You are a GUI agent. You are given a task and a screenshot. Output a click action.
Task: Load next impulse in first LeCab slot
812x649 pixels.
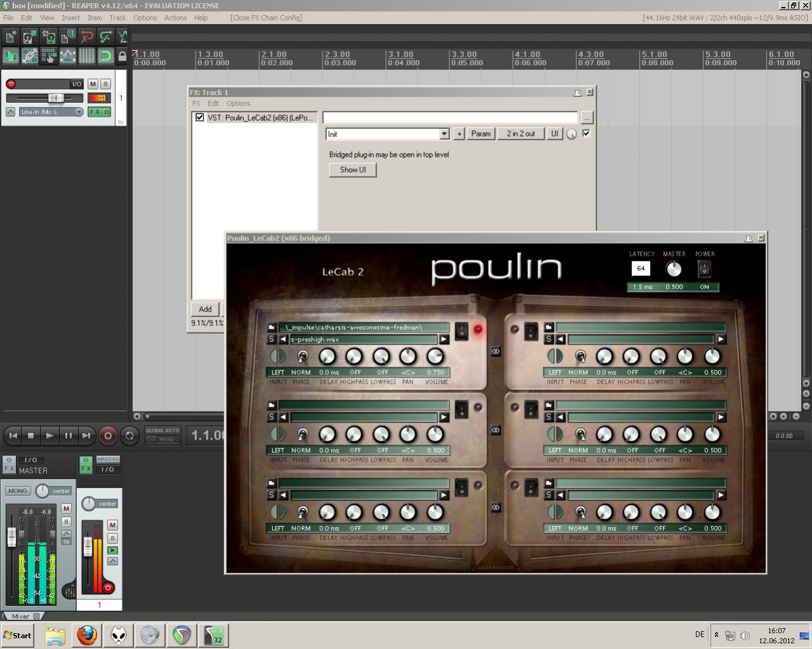pyautogui.click(x=444, y=339)
